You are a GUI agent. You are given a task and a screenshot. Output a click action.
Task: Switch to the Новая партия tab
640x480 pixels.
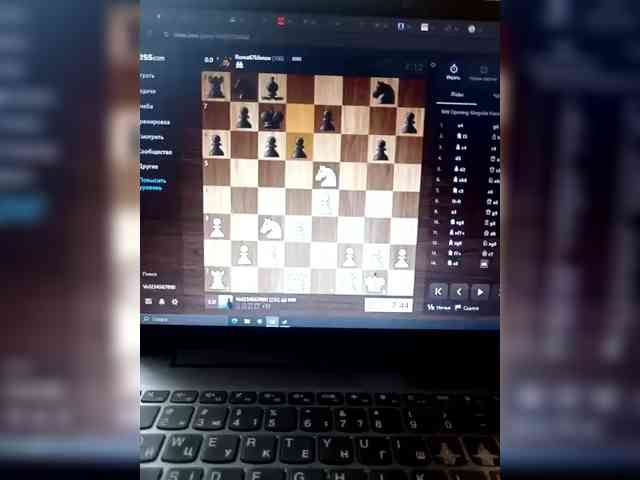click(483, 73)
